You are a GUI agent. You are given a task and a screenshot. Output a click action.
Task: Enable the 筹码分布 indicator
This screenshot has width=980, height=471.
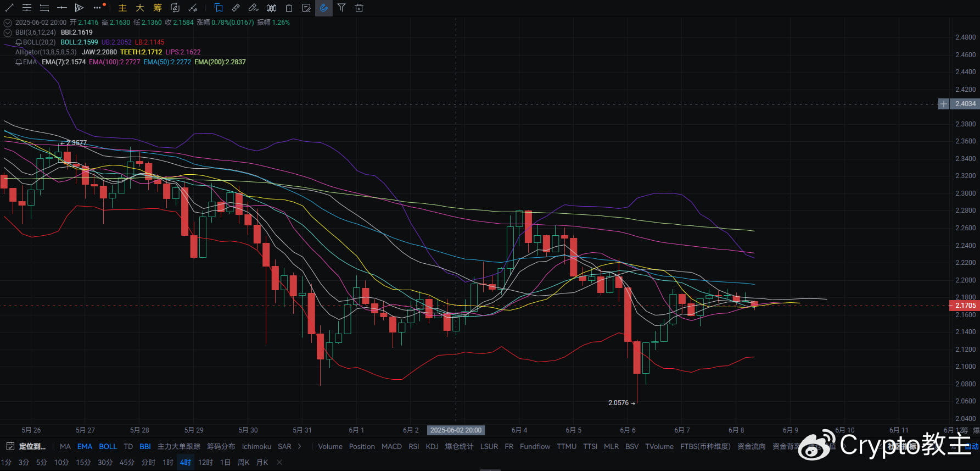(221, 446)
